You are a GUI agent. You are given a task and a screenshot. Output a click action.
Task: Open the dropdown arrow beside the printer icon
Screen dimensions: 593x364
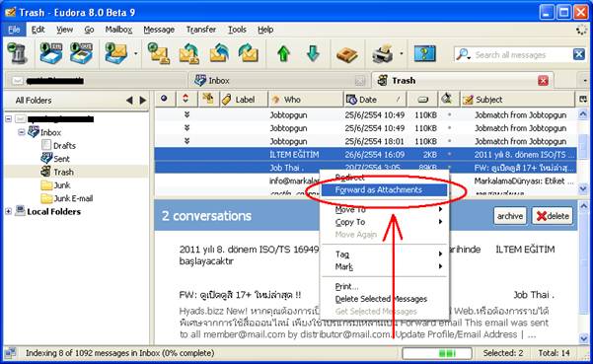pyautogui.click(x=402, y=53)
